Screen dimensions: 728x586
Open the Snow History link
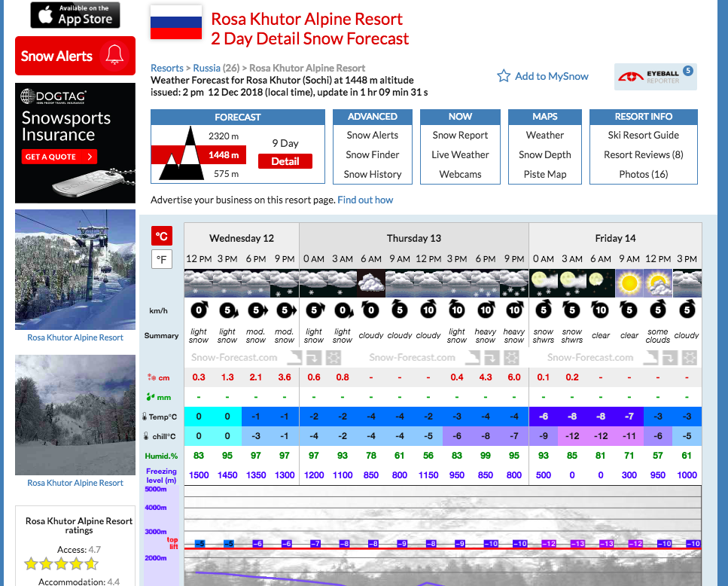click(373, 174)
